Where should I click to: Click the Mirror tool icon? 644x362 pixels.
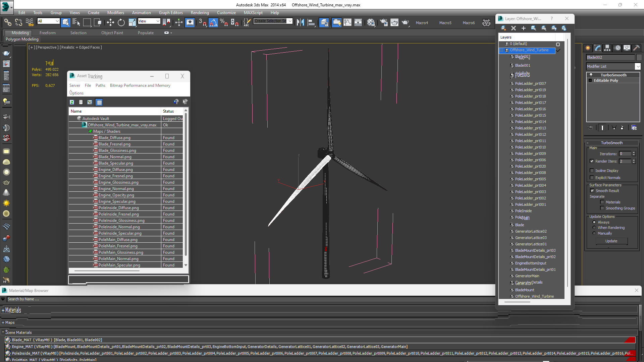pyautogui.click(x=301, y=22)
